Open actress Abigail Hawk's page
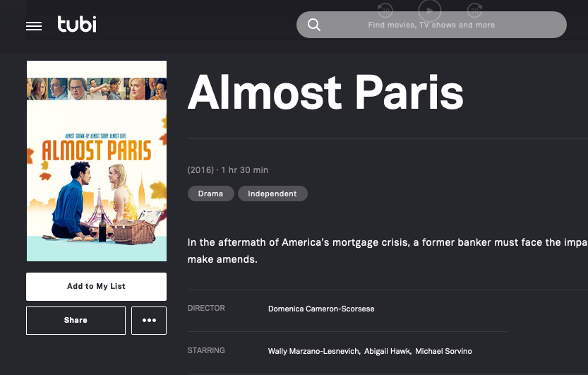The image size is (588, 375). (x=387, y=351)
